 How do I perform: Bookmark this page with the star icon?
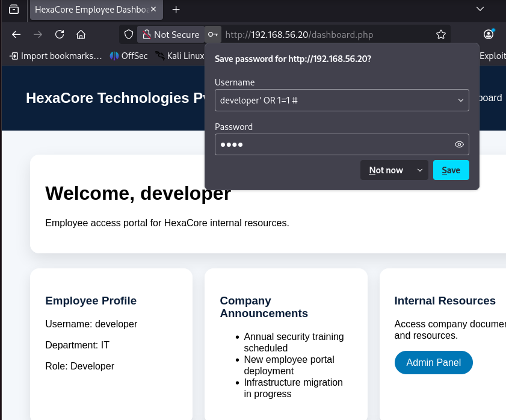click(x=441, y=34)
